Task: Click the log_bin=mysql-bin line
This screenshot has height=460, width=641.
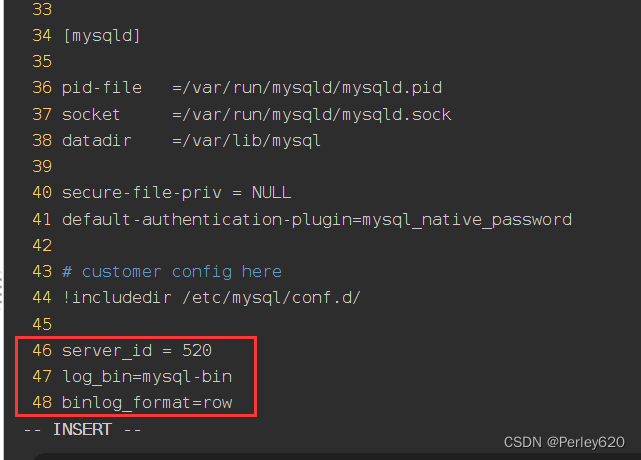Action: point(146,377)
